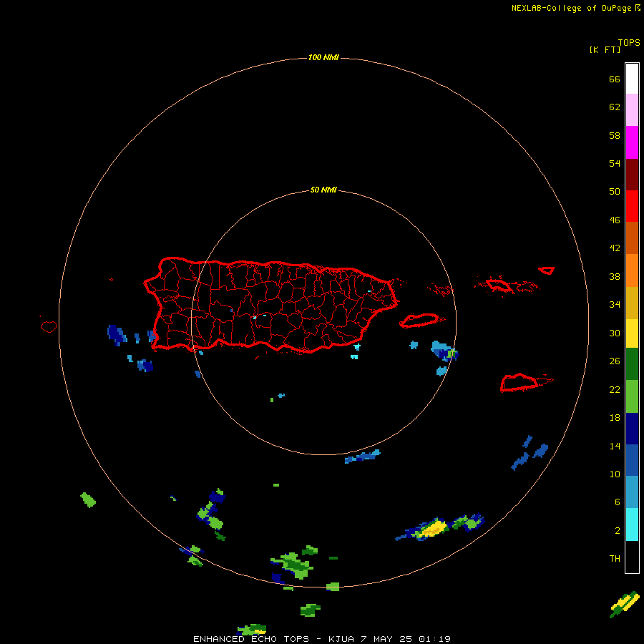Click the Mona island outline far west
644x644 pixels.
[x=49, y=326]
